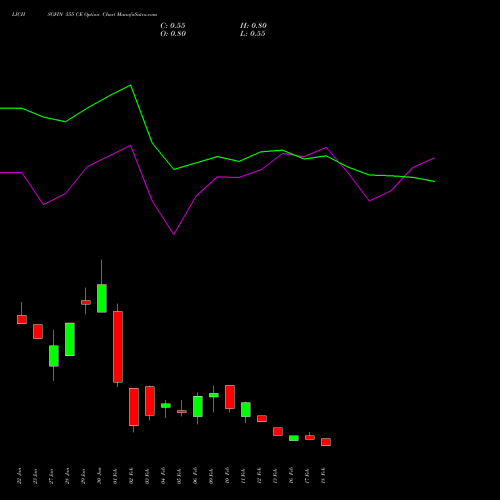Click the 22 Jan date axis label

click(x=19, y=476)
